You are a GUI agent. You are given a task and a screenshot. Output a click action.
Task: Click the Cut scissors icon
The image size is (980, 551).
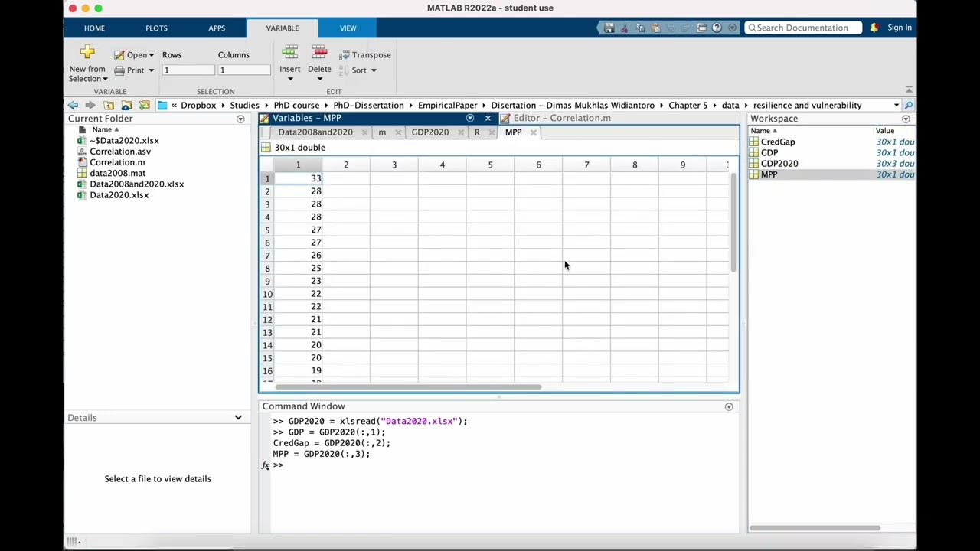[x=624, y=28]
